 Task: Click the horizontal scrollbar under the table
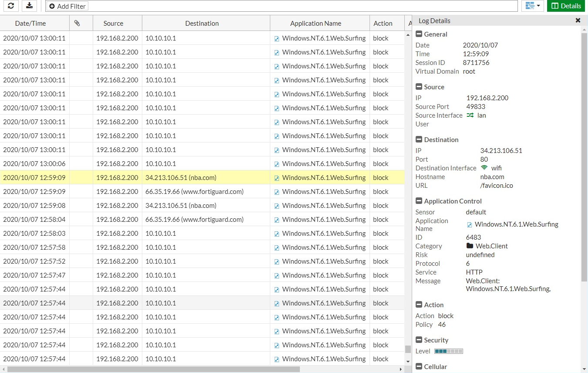pyautogui.click(x=153, y=370)
